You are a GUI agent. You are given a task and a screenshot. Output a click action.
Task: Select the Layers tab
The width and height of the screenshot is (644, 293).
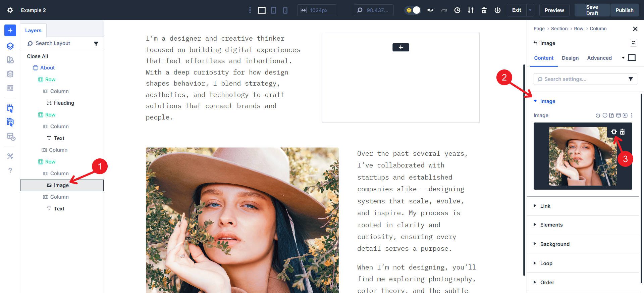click(x=33, y=31)
